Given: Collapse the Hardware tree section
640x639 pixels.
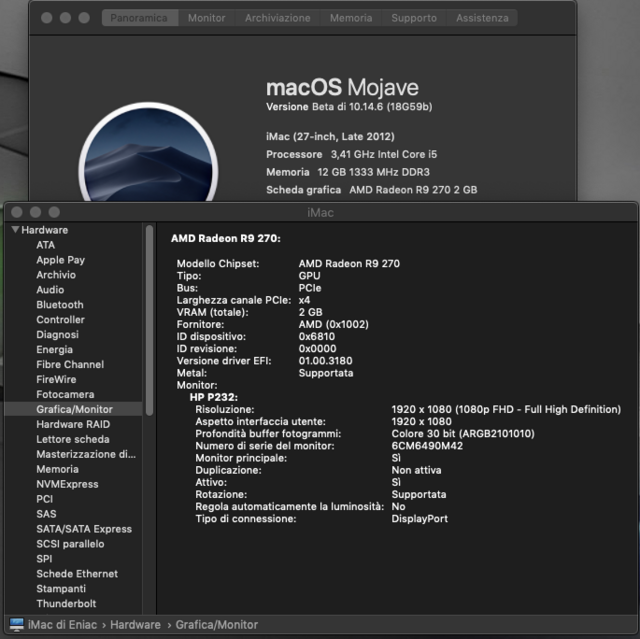Looking at the screenshot, I should pyautogui.click(x=16, y=230).
